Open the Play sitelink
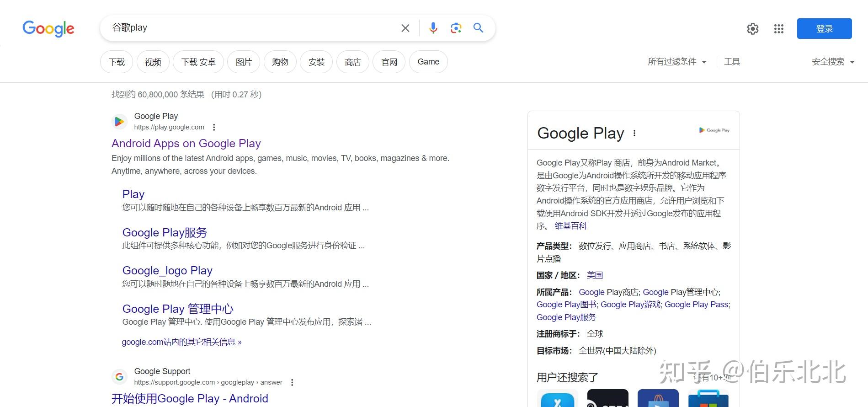Image resolution: width=868 pixels, height=407 pixels. coord(133,194)
